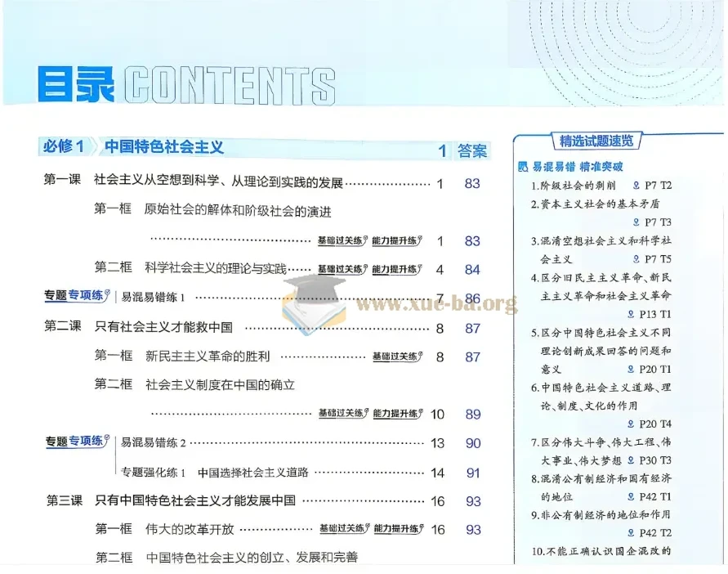
Task: Open the 易混易错练 1 entry
Action: pos(154,297)
